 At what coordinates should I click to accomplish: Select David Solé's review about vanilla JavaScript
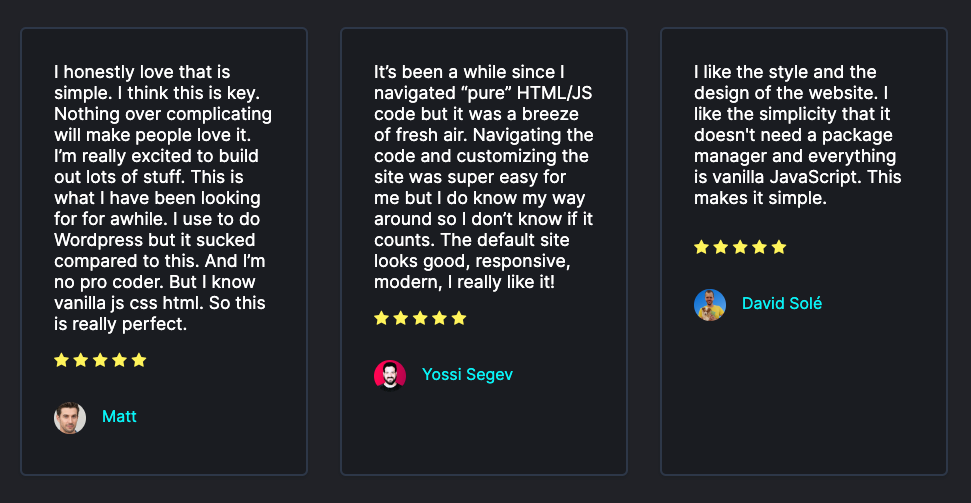pyautogui.click(x=798, y=135)
